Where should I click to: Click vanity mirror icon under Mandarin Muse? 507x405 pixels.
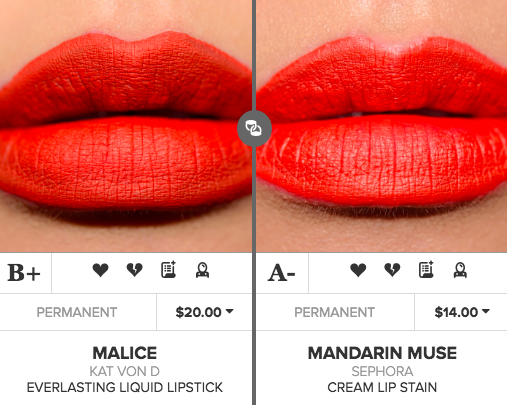460,270
